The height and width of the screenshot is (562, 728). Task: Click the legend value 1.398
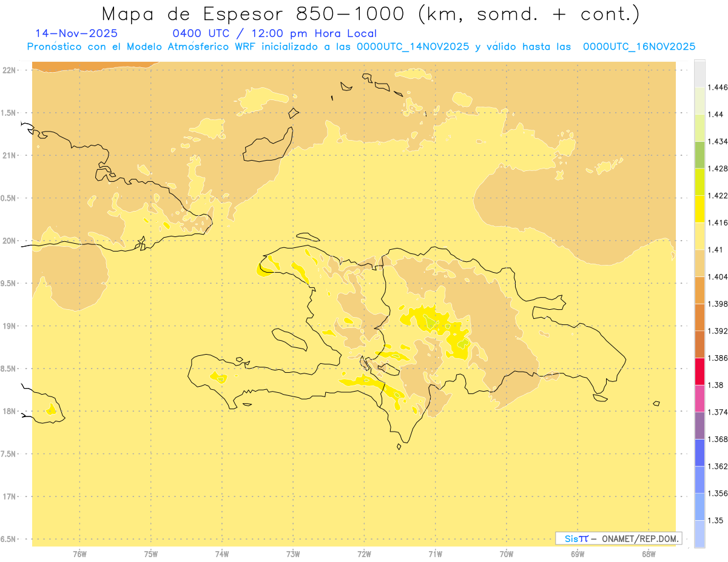point(718,304)
